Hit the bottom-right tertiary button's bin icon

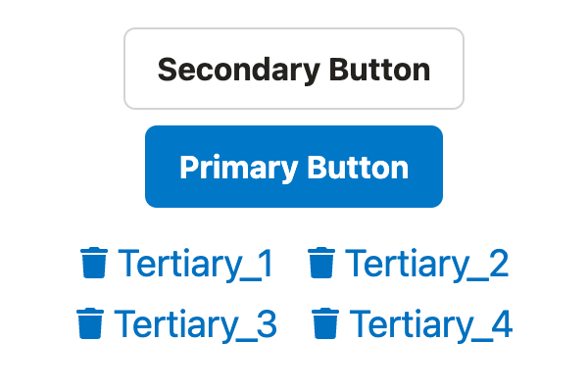click(x=325, y=323)
